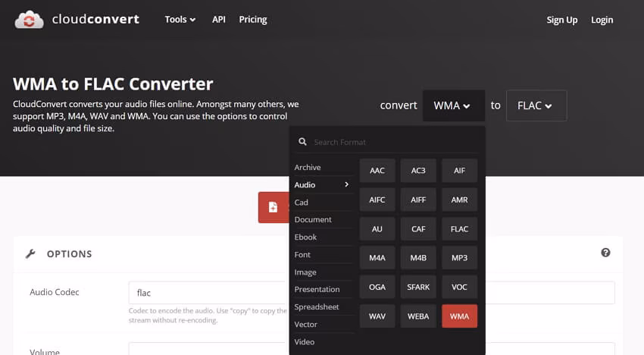The image size is (644, 355).
Task: Click the chevron beside Audio category
Action: click(347, 184)
